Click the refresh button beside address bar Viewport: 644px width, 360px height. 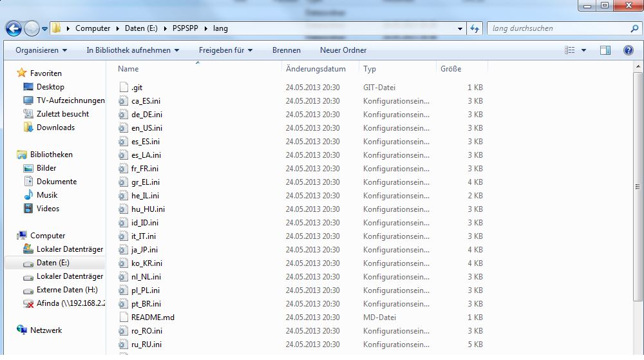coord(475,28)
